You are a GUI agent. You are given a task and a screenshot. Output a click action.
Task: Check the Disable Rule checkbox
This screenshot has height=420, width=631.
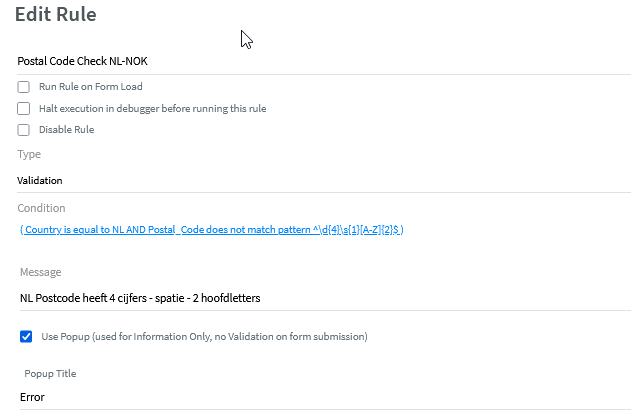(24, 130)
